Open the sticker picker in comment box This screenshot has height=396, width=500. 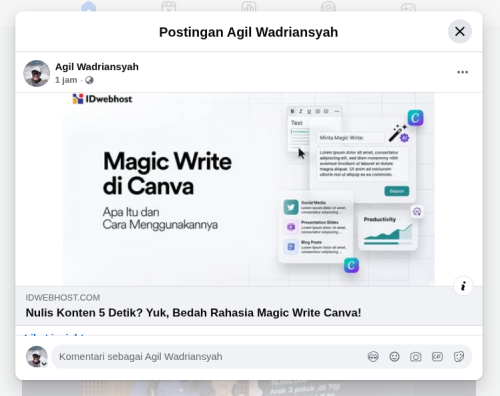[x=459, y=357]
